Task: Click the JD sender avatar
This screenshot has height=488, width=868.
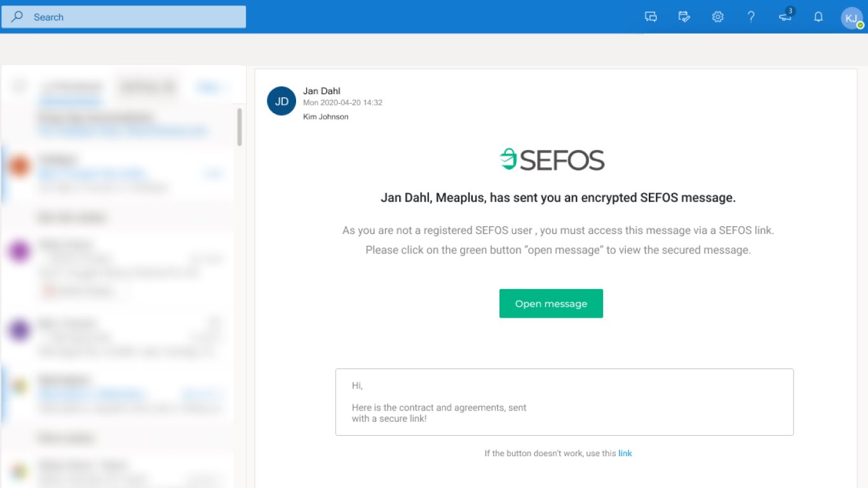Action: (x=281, y=101)
